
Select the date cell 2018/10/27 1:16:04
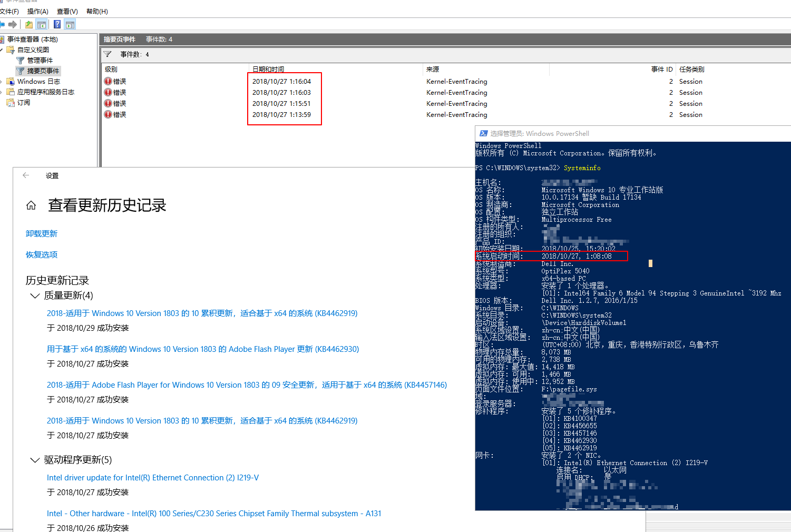click(x=281, y=81)
